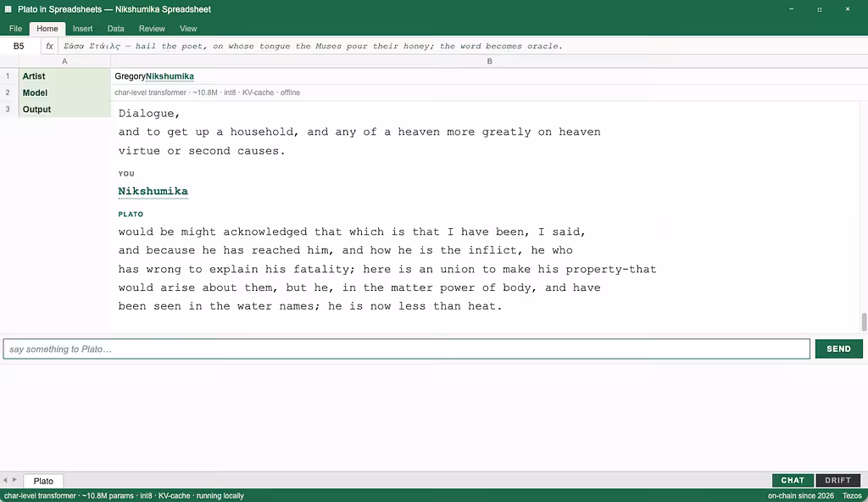Select the Output cell
Image resolution: width=868 pixels, height=502 pixels.
click(64, 109)
